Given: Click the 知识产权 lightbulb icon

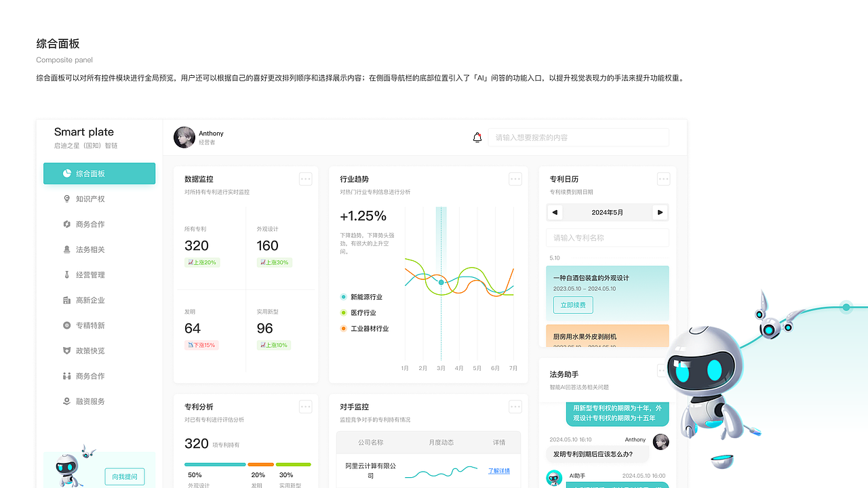Looking at the screenshot, I should (66, 199).
